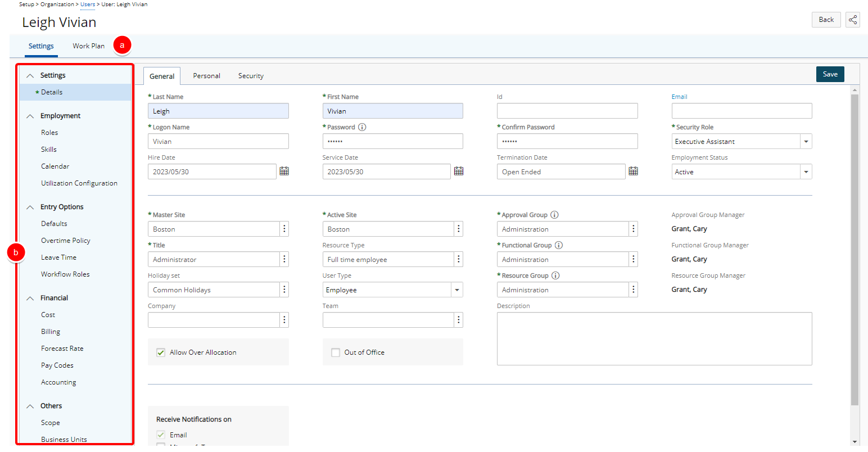
Task: Open Defaults in the sidebar
Action: (54, 224)
